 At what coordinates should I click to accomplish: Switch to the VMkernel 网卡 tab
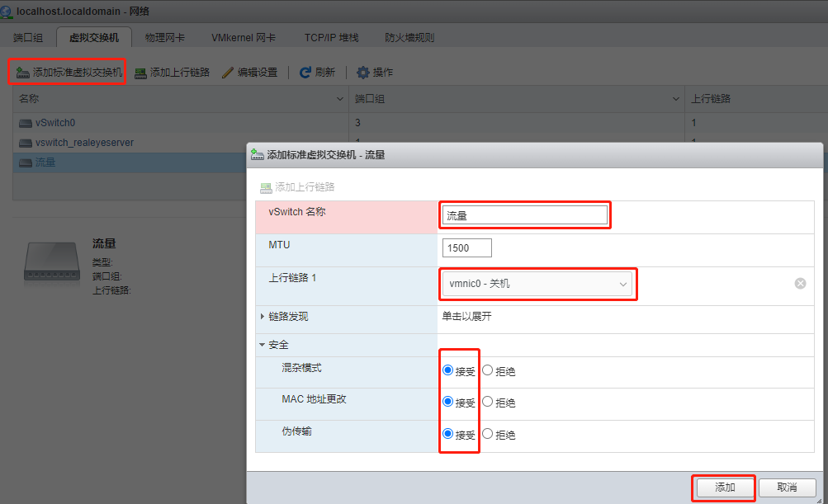[244, 37]
